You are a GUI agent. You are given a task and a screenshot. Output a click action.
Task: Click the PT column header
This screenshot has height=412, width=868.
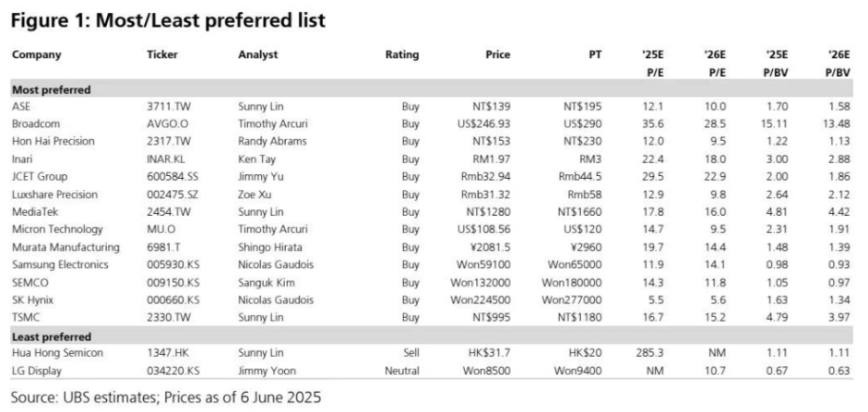click(x=595, y=54)
